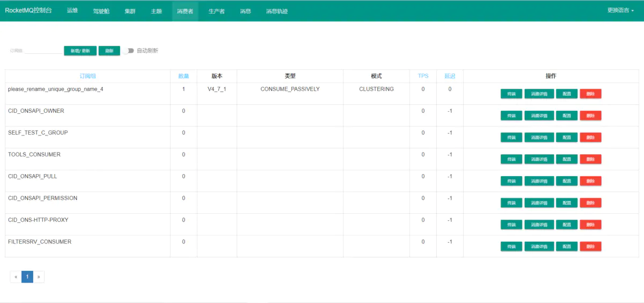View 消费详情 for CID_ONSAPI_OWNER

click(x=539, y=116)
